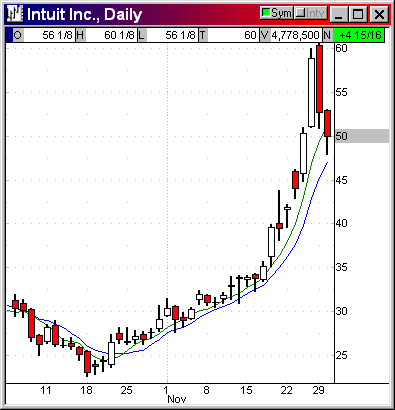Toggle the Intv button
This screenshot has width=395, height=410.
[x=310, y=14]
